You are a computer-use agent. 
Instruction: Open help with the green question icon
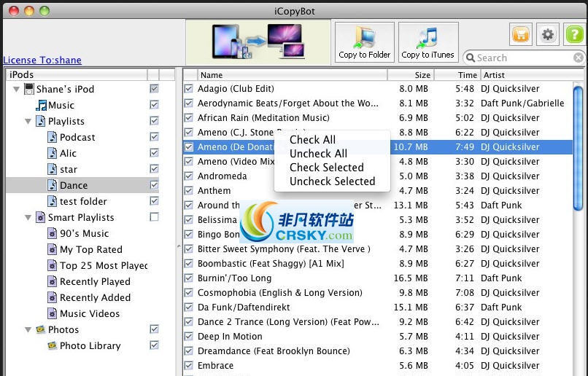[574, 34]
